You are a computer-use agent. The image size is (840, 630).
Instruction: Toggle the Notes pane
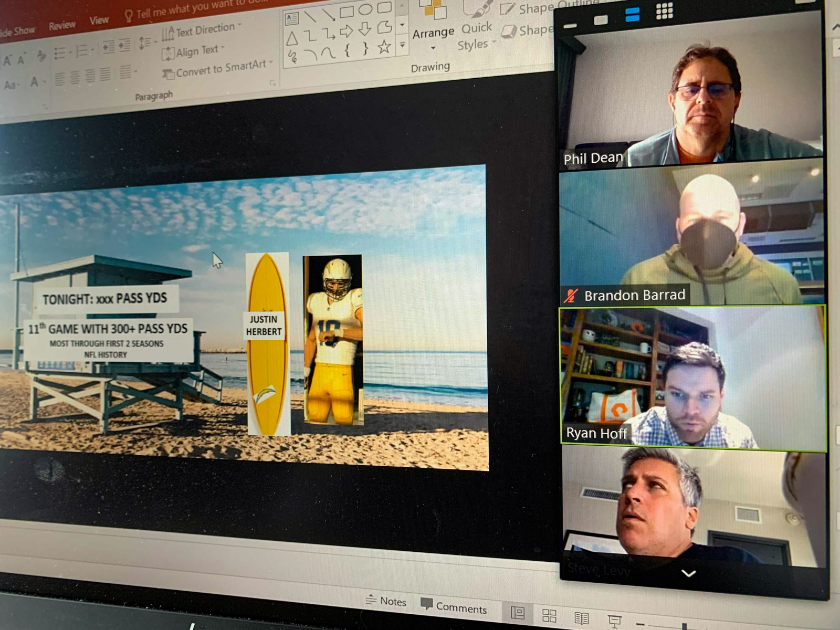click(386, 601)
